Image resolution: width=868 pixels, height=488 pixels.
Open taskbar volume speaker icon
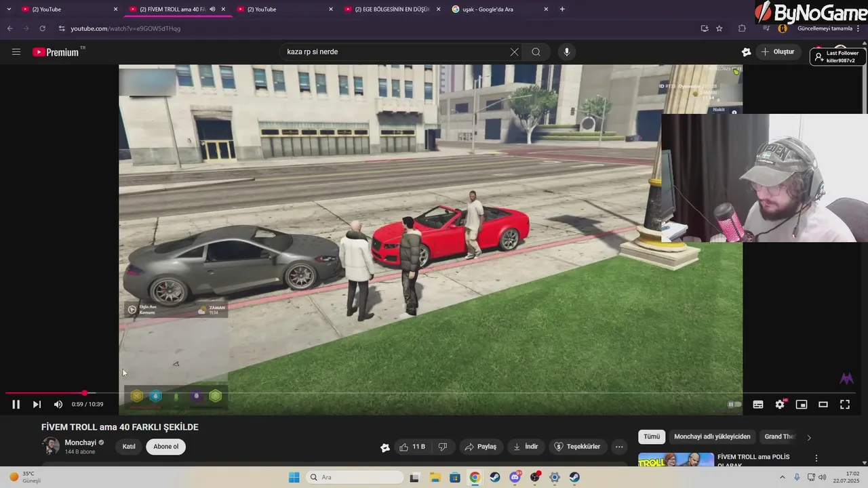(x=823, y=477)
